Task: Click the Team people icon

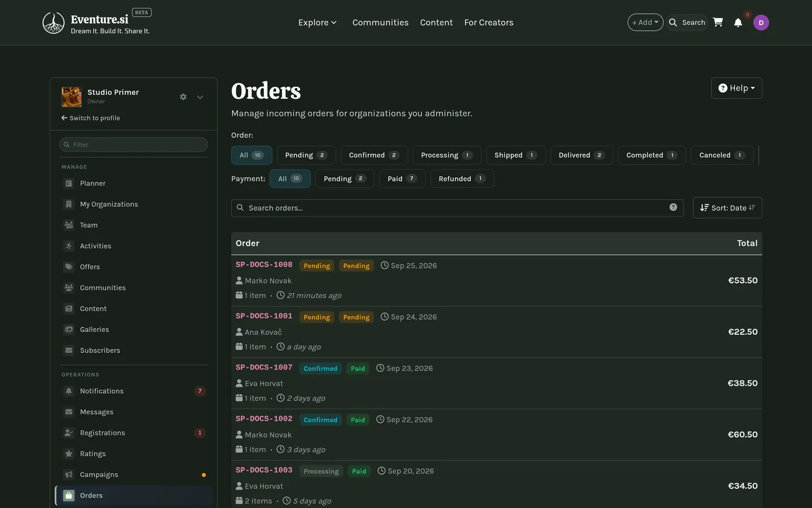Action: [x=69, y=225]
